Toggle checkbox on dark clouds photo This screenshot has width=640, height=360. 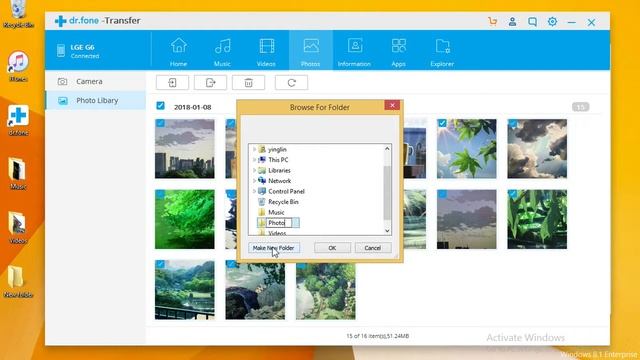tap(513, 123)
